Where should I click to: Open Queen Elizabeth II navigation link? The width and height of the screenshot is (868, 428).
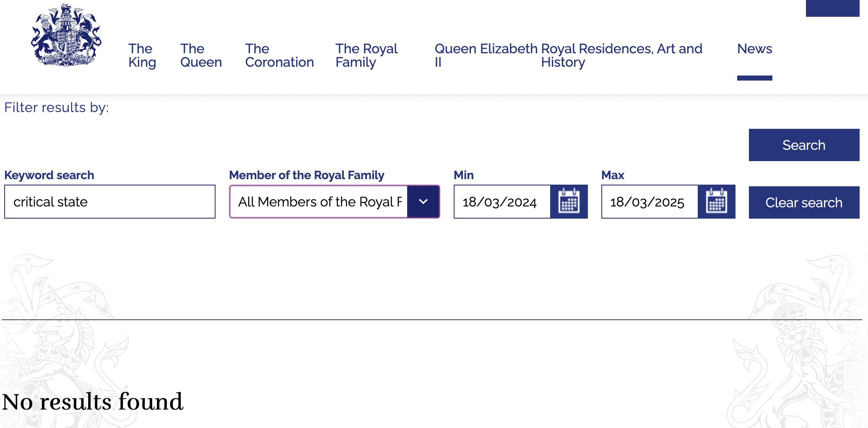coord(486,55)
